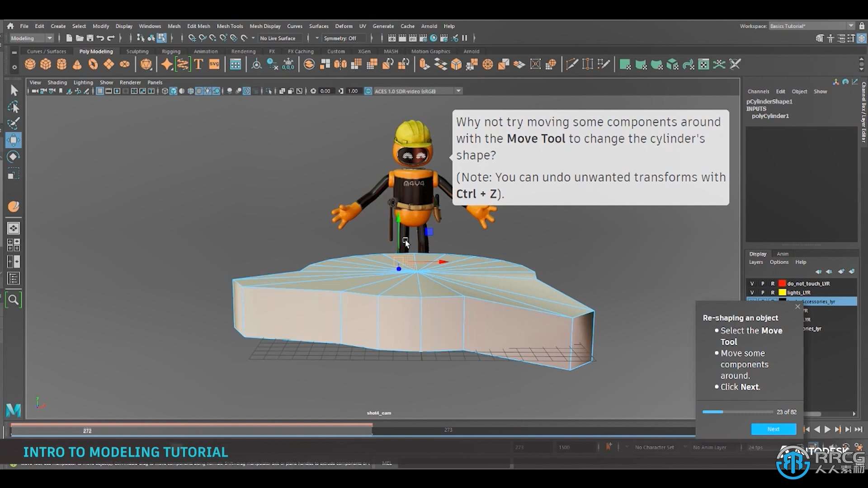Click the search magnifier icon in toolbox
Viewport: 868px width, 488px height.
coord(14,300)
